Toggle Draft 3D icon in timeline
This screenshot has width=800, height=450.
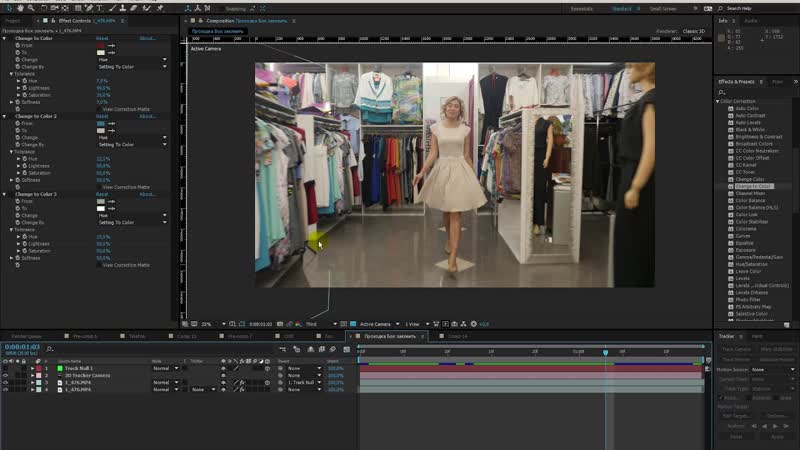[x=297, y=349]
